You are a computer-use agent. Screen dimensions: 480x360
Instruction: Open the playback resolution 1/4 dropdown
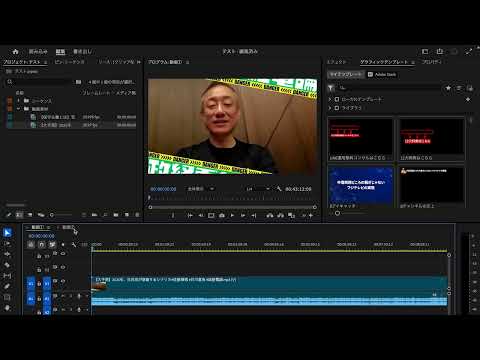[258, 189]
